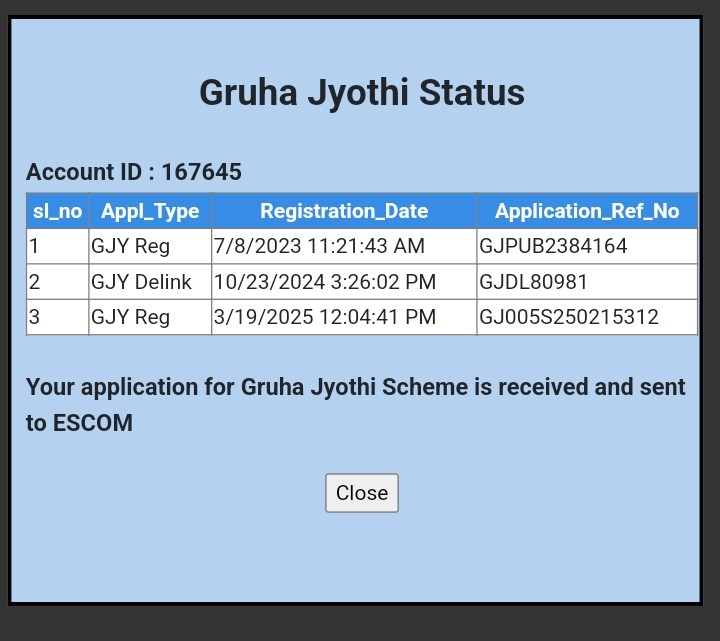The width and height of the screenshot is (720, 641).
Task: Click the application received status message
Action: pyautogui.click(x=355, y=405)
